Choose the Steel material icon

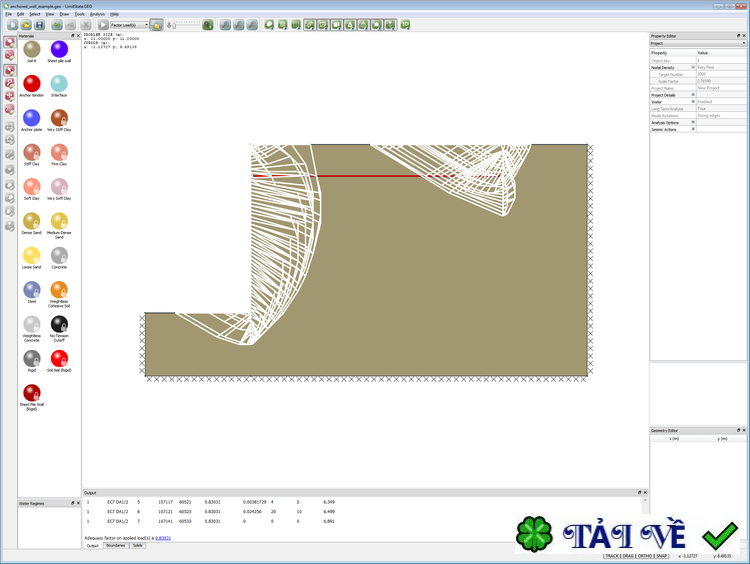coord(32,290)
